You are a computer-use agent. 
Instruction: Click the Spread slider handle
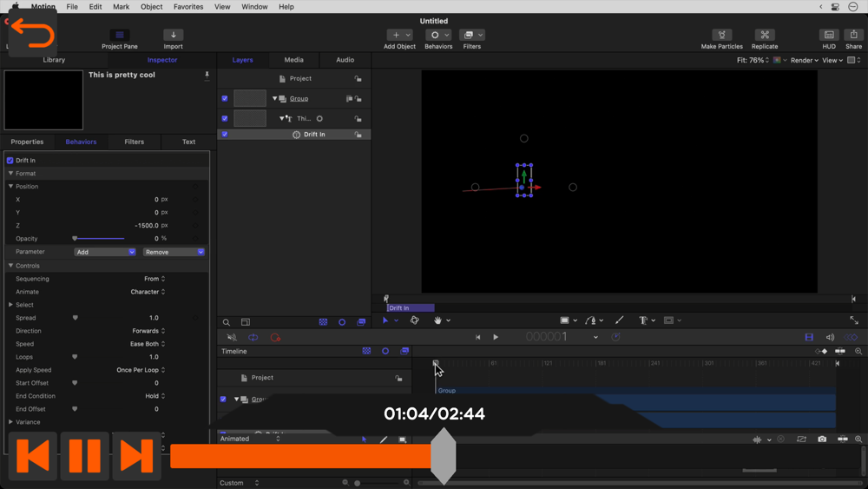click(x=76, y=318)
